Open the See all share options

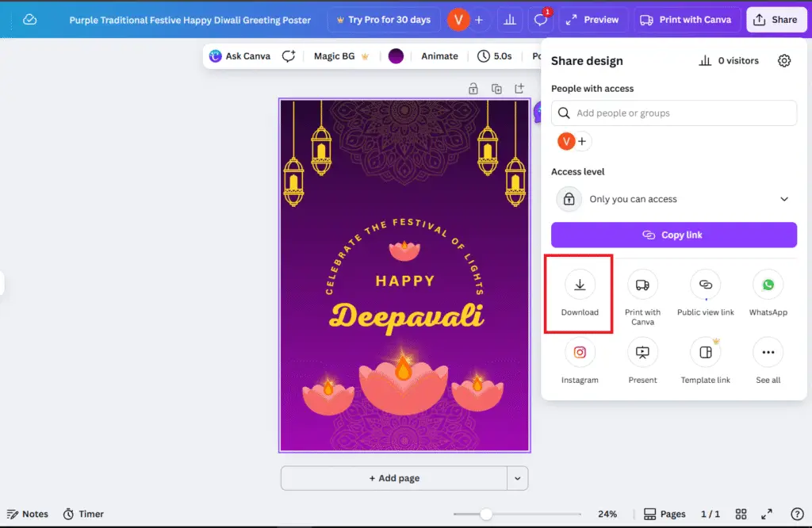[x=768, y=353]
